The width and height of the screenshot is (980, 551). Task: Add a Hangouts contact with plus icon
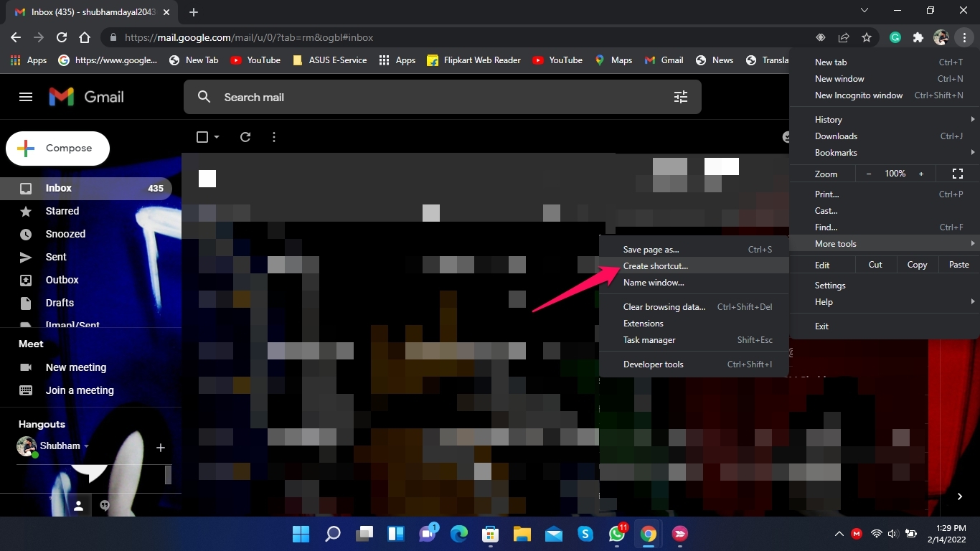pyautogui.click(x=161, y=448)
